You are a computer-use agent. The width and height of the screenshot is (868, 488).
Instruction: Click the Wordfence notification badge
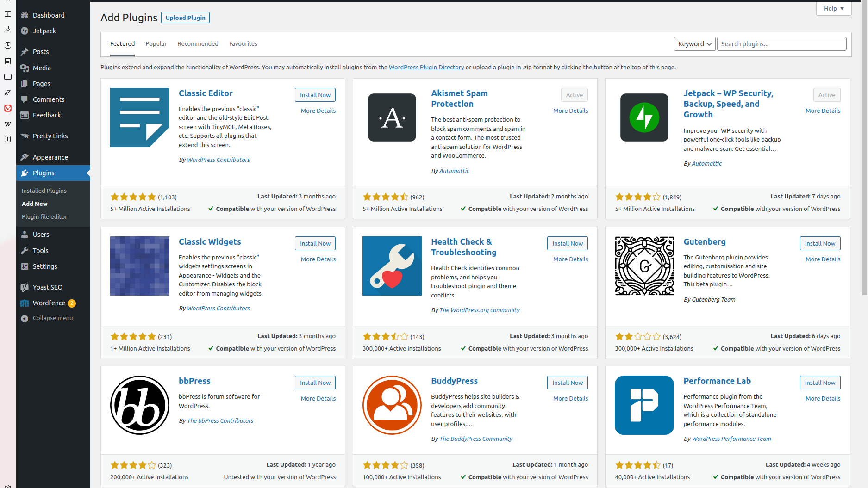pyautogui.click(x=72, y=303)
